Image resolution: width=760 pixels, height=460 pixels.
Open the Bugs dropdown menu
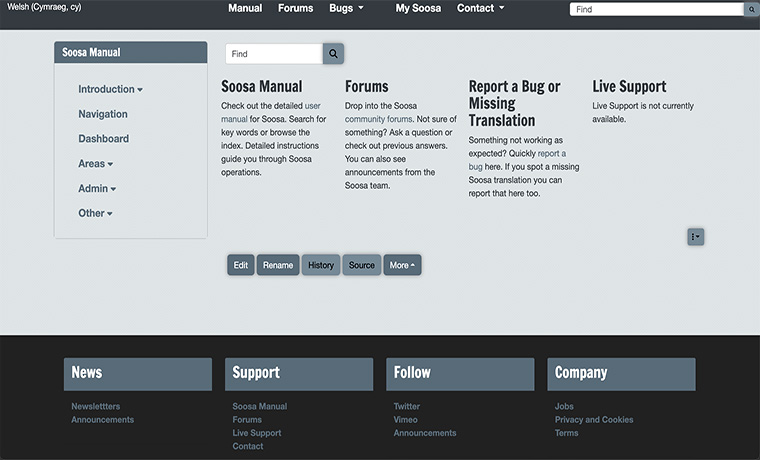[x=346, y=8]
